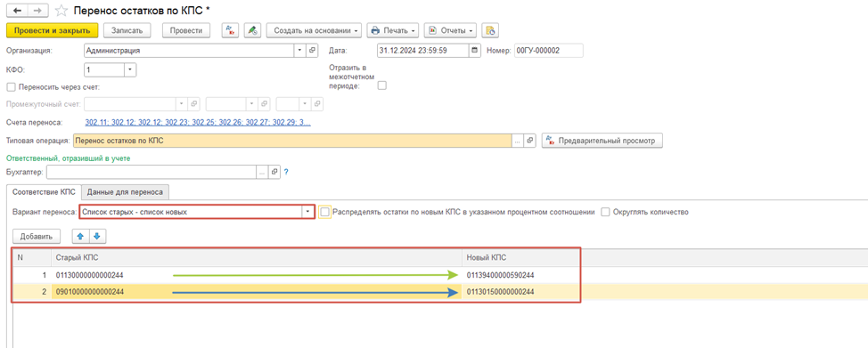Image resolution: width=868 pixels, height=348 pixels.
Task: Open the КФО dropdown
Action: pyautogui.click(x=130, y=70)
